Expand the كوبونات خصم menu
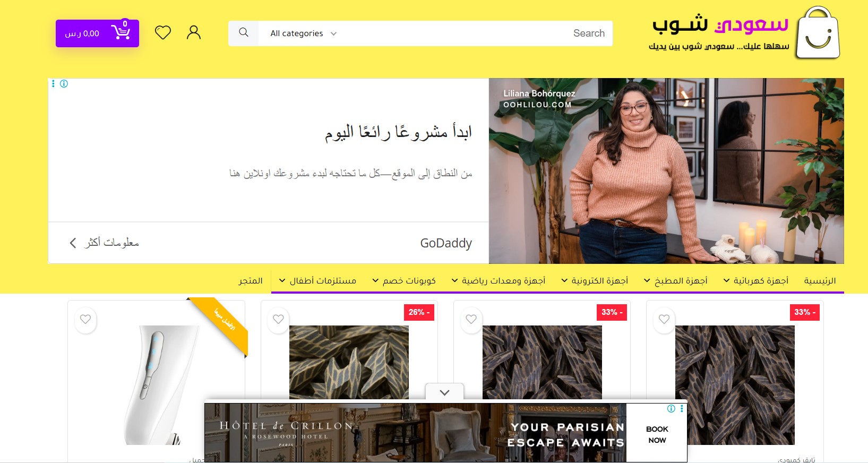 404,281
